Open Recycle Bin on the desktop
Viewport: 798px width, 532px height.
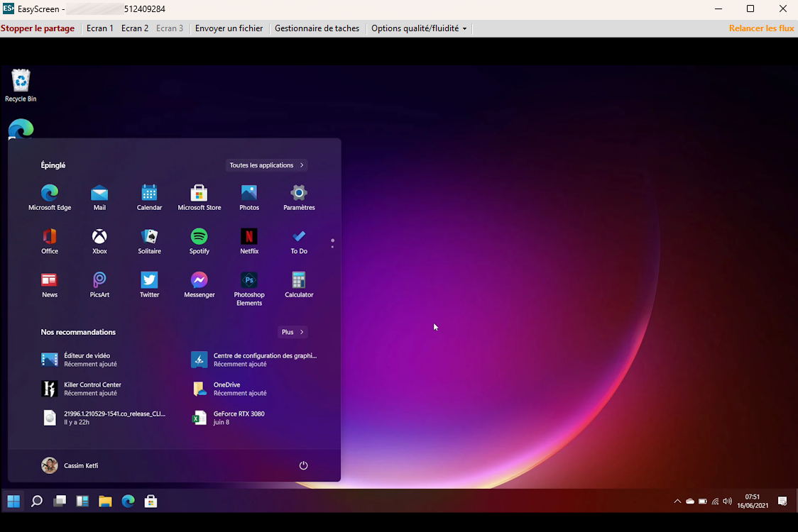click(21, 85)
